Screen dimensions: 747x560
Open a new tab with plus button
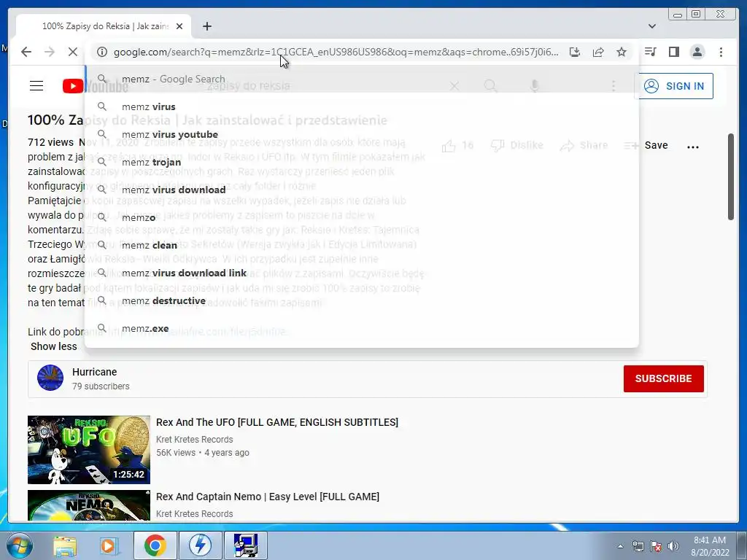pyautogui.click(x=206, y=26)
